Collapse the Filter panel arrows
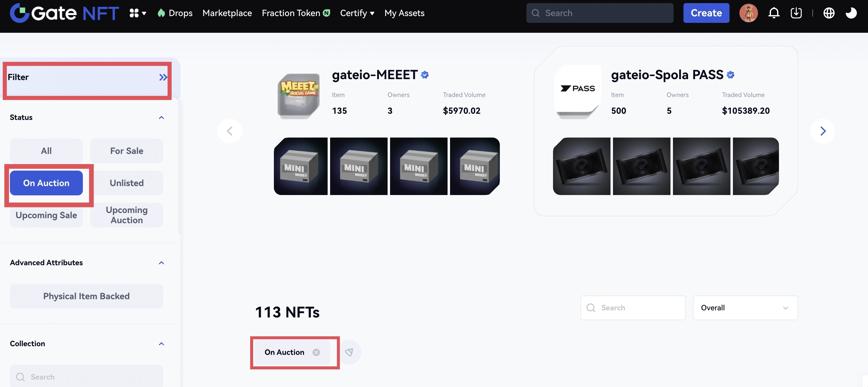Image resolution: width=868 pixels, height=387 pixels. pyautogui.click(x=163, y=78)
